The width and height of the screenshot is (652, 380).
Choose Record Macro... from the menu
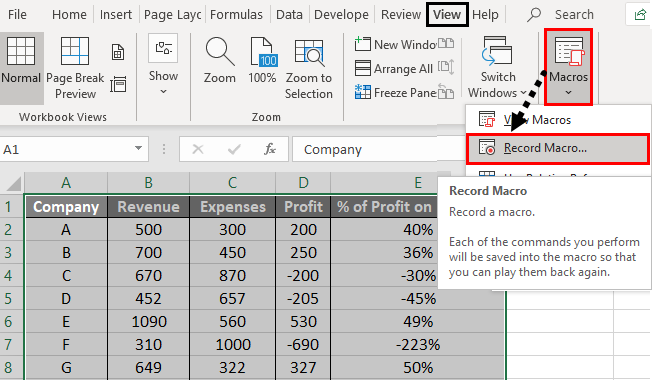(x=557, y=148)
